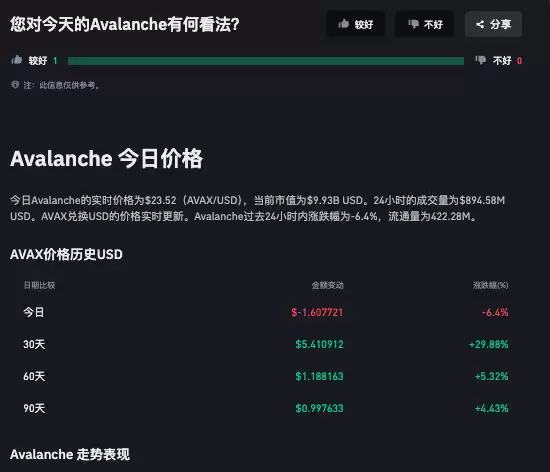Click thumbs-up icon beside the 较好 count
This screenshot has width=550, height=472.
[16, 60]
